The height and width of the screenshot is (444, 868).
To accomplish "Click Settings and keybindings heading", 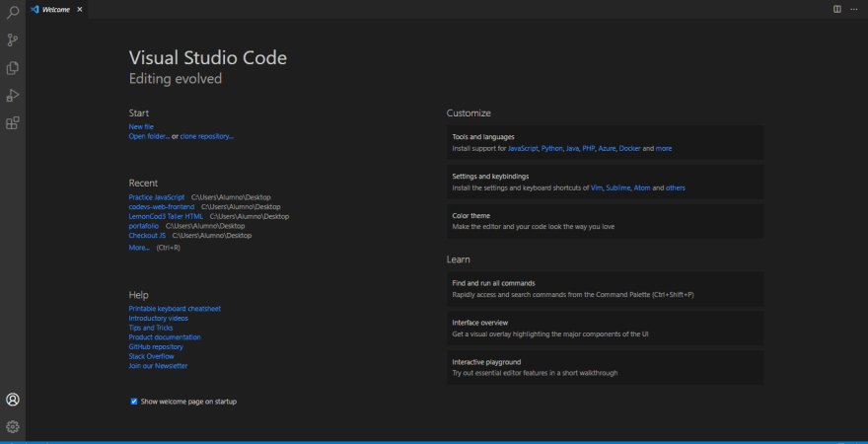I will point(490,177).
